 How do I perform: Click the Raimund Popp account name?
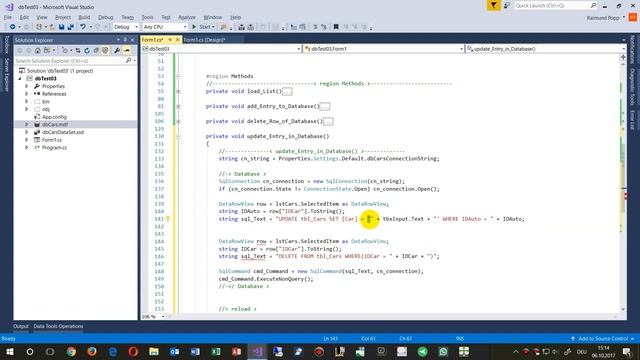[603, 18]
